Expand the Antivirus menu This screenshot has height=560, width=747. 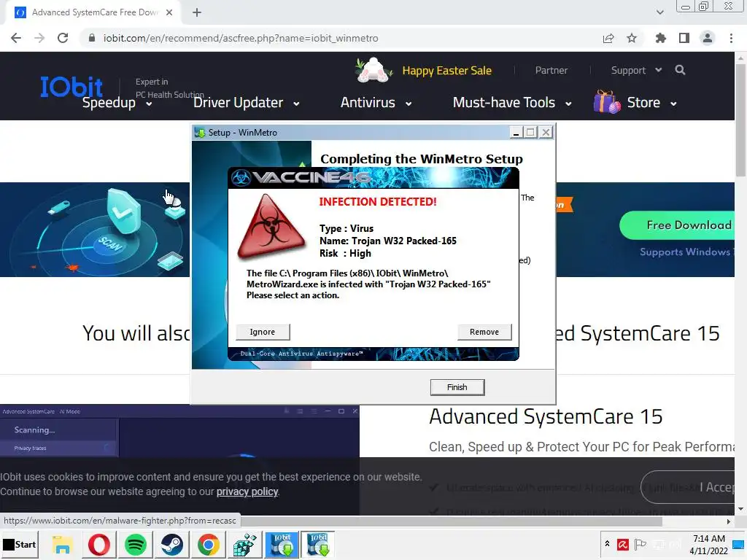pyautogui.click(x=376, y=103)
